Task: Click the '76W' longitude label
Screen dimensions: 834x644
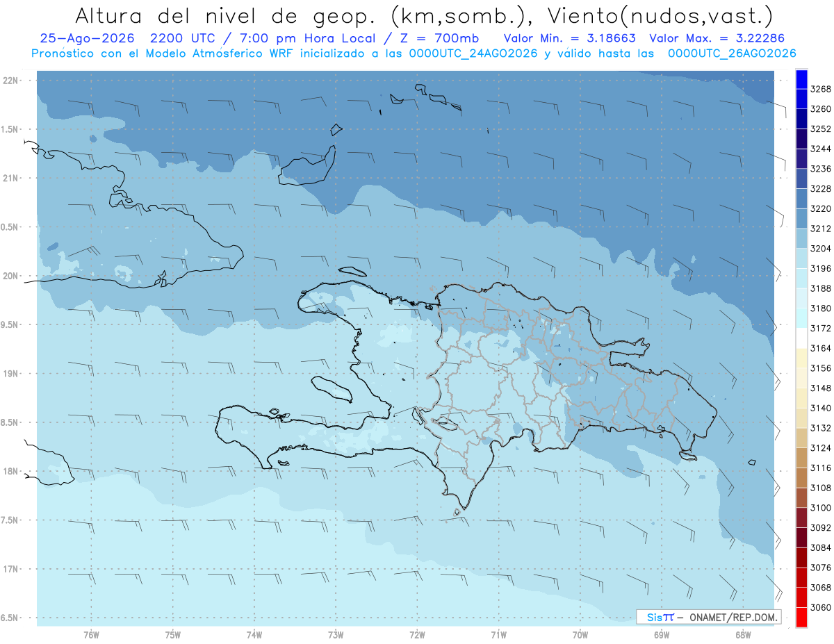Action: point(91,635)
